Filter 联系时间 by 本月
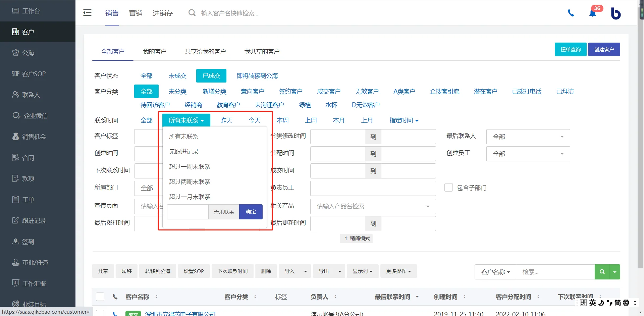644x316 pixels. pyautogui.click(x=339, y=120)
